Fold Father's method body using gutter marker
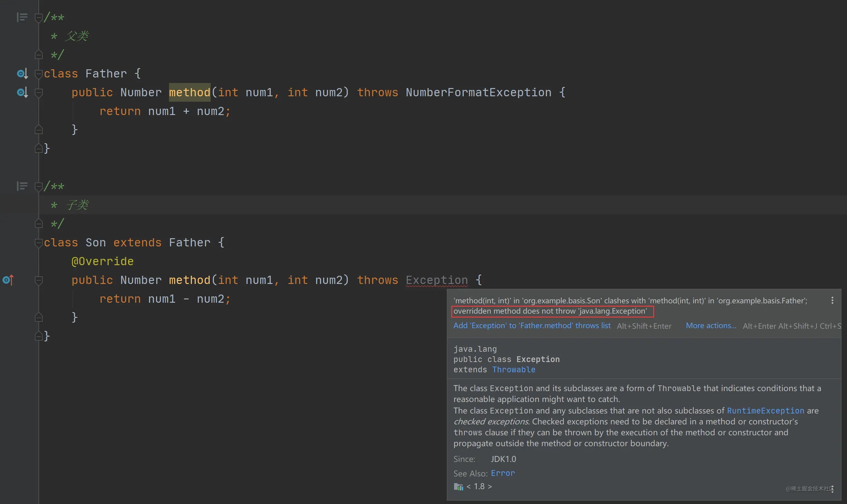Image resolution: width=847 pixels, height=504 pixels. tap(39, 92)
